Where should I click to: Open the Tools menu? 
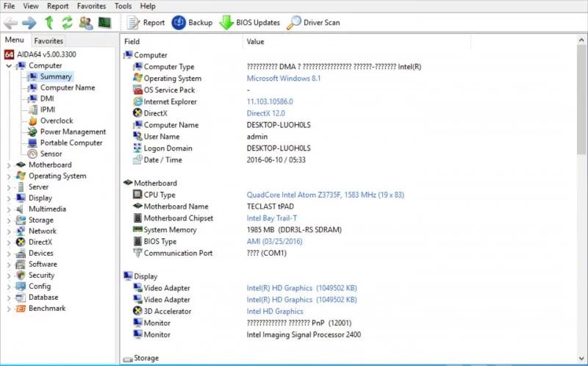coord(123,6)
